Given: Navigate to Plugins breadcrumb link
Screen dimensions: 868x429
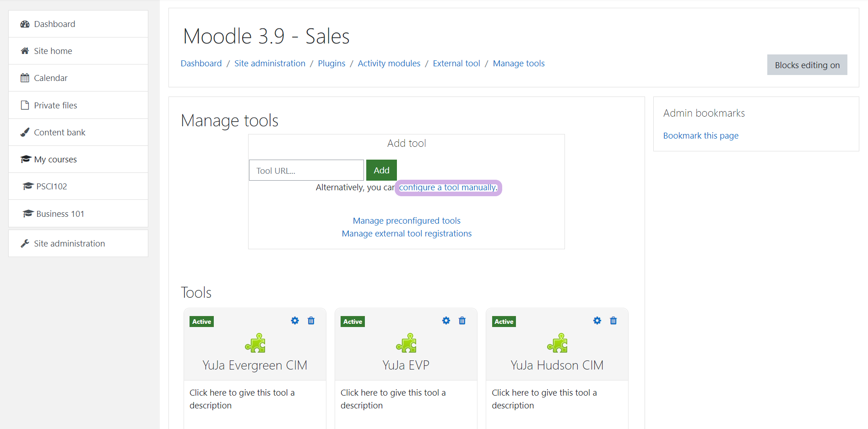Looking at the screenshot, I should (331, 63).
